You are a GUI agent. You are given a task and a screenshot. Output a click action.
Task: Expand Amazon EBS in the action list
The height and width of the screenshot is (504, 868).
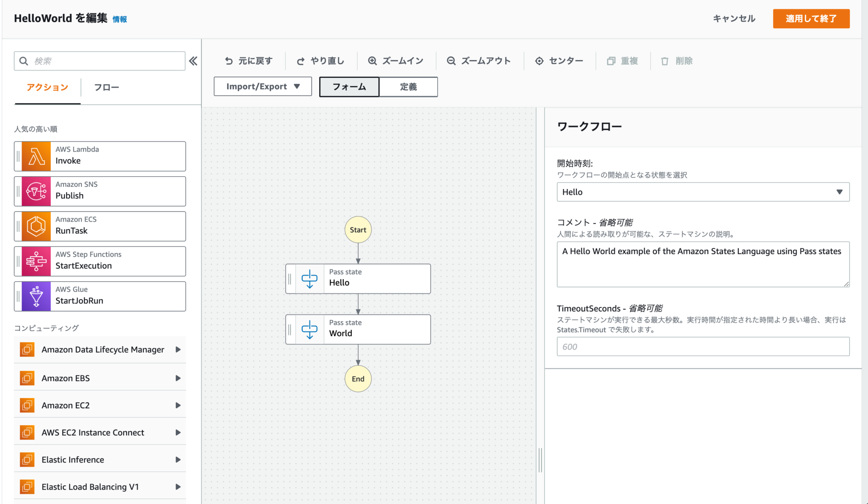click(x=100, y=378)
